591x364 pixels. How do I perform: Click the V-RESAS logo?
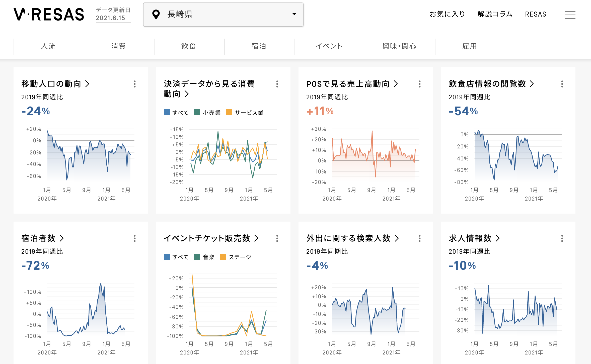pyautogui.click(x=49, y=15)
